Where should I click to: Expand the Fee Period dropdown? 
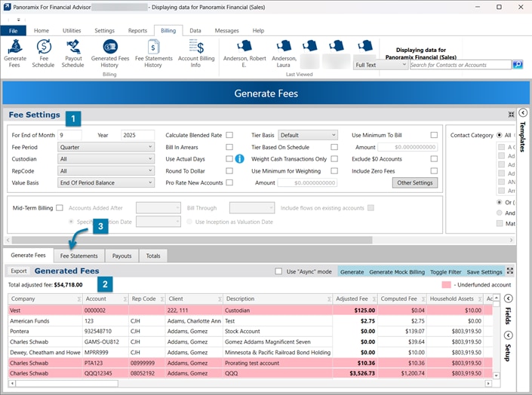106,147
